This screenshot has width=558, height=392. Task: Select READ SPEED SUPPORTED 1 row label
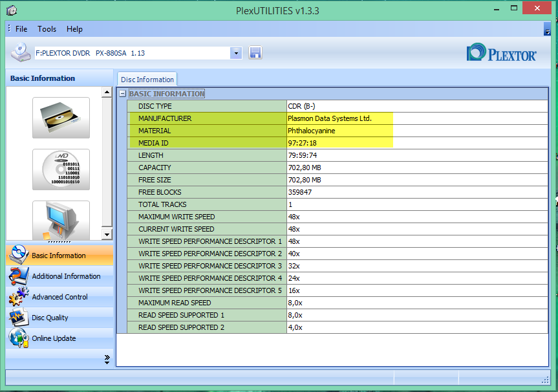[x=181, y=315]
